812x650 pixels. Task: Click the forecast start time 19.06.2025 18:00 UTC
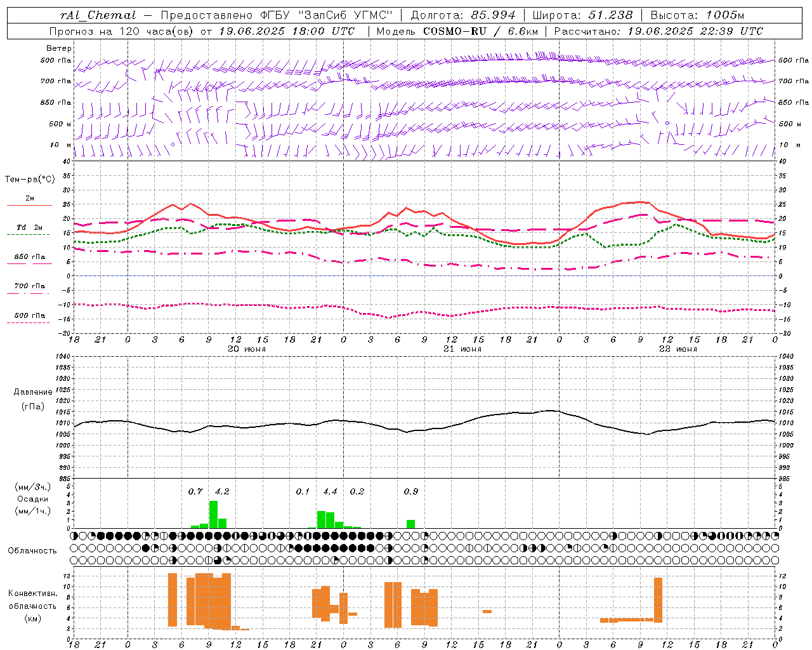pyautogui.click(x=287, y=31)
